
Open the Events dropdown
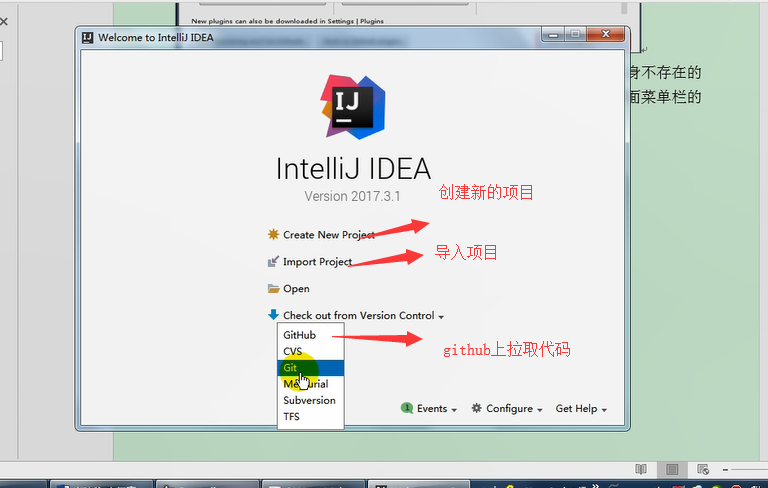click(x=436, y=409)
